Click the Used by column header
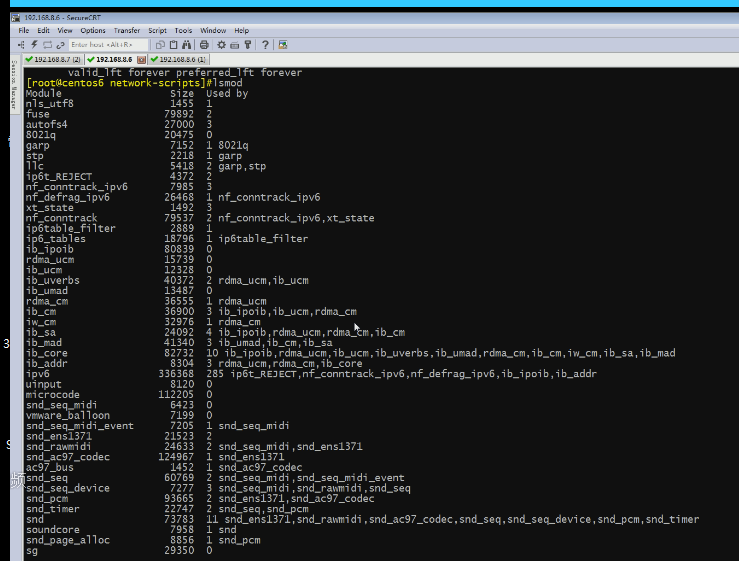Image resolution: width=739 pixels, height=561 pixels. (227, 93)
